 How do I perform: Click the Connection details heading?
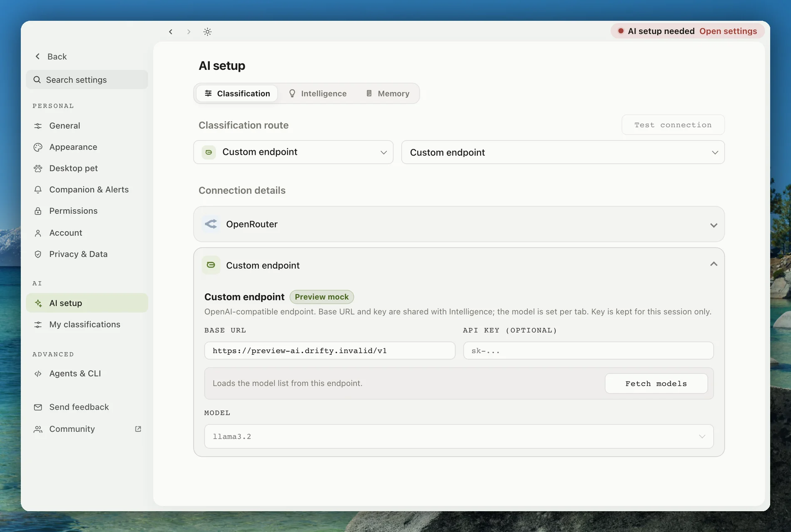click(242, 191)
